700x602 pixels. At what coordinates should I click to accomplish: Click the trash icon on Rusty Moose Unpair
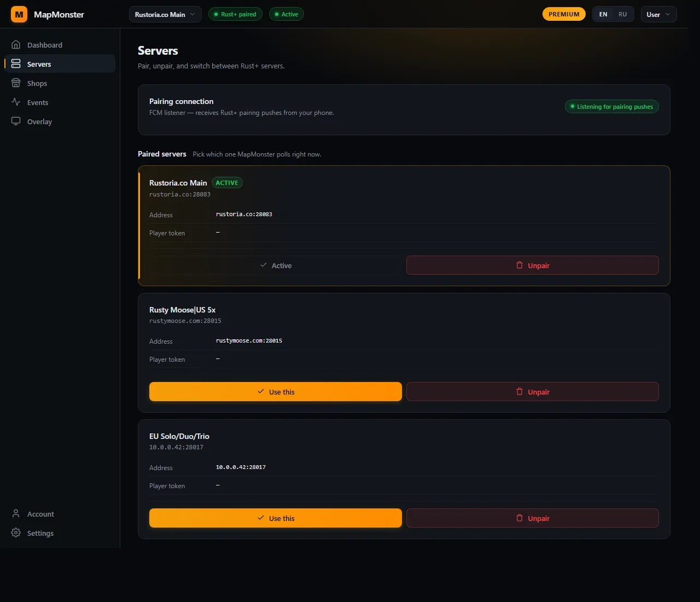point(520,391)
